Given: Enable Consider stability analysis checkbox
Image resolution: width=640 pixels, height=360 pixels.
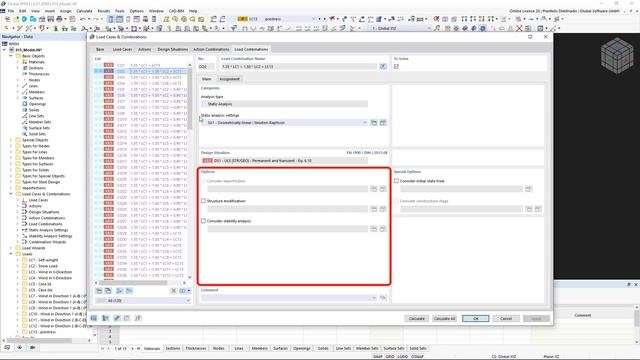Looking at the screenshot, I should 203,221.
